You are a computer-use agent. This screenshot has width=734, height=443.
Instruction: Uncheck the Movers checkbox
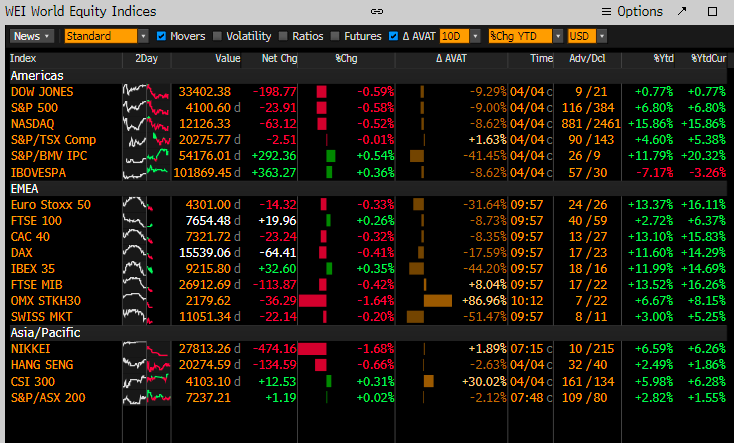point(161,36)
